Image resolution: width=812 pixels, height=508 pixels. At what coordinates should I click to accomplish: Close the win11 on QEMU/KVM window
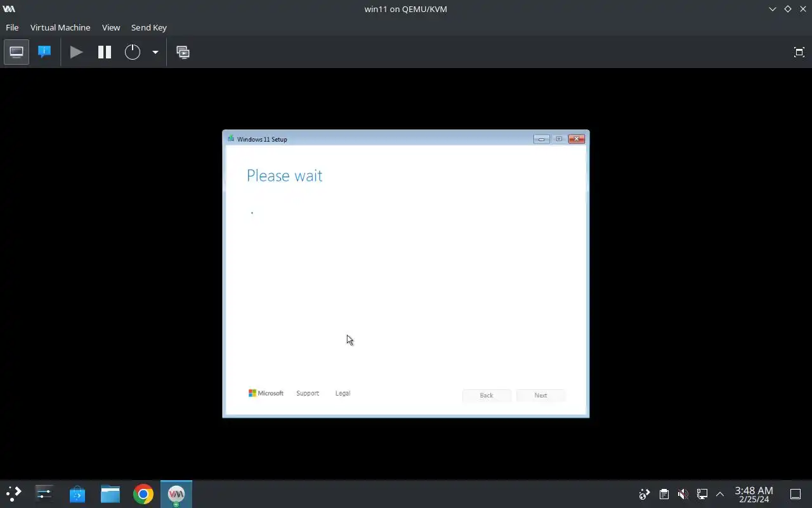point(803,9)
